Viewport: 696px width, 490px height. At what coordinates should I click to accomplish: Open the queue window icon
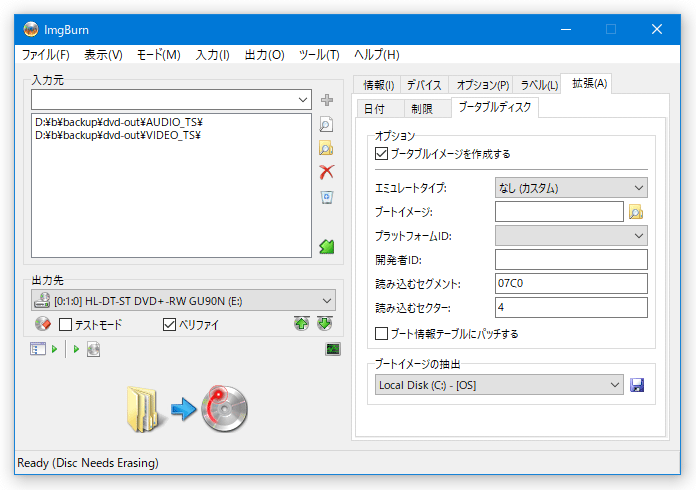click(38, 349)
